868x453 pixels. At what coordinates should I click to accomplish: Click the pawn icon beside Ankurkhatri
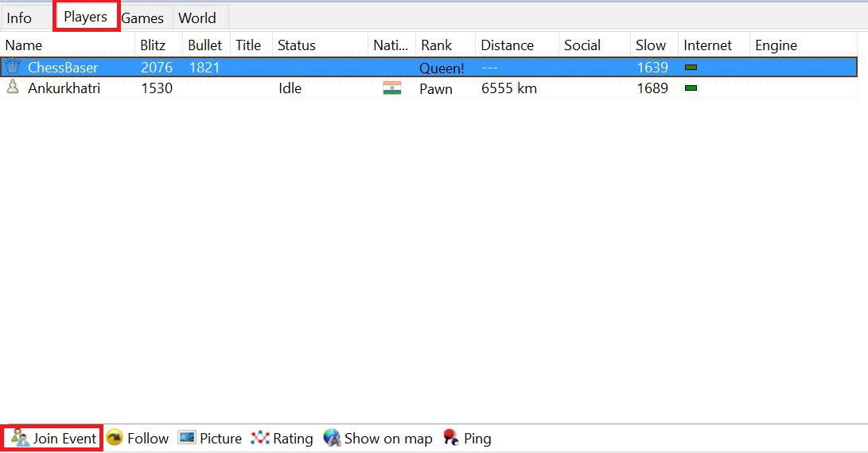tap(13, 88)
